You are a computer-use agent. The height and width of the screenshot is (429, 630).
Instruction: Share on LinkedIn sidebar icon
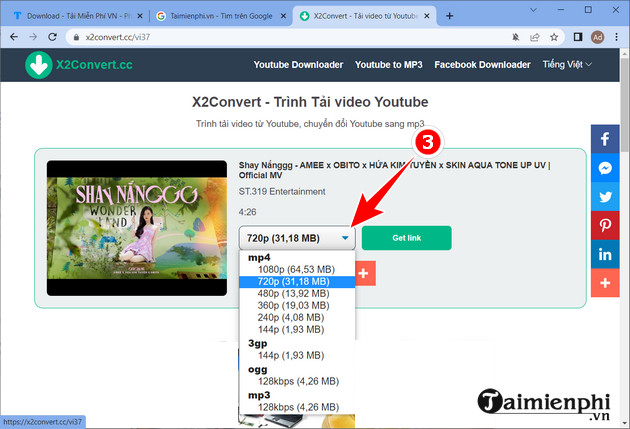(605, 254)
